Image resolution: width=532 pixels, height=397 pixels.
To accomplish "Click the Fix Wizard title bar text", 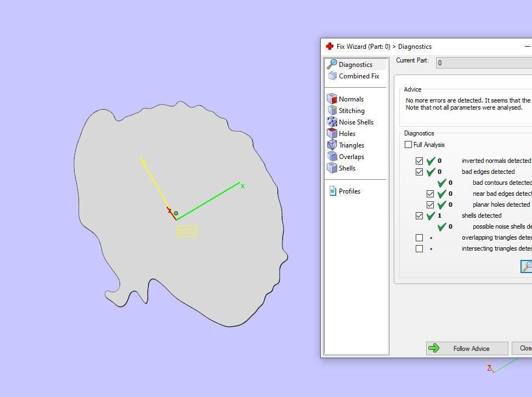I will pyautogui.click(x=384, y=47).
